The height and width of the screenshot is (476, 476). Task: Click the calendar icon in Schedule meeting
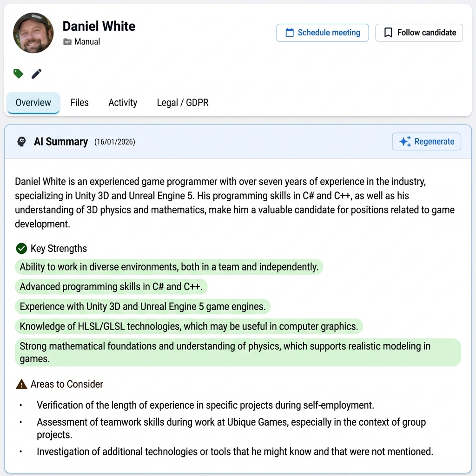pyautogui.click(x=290, y=33)
